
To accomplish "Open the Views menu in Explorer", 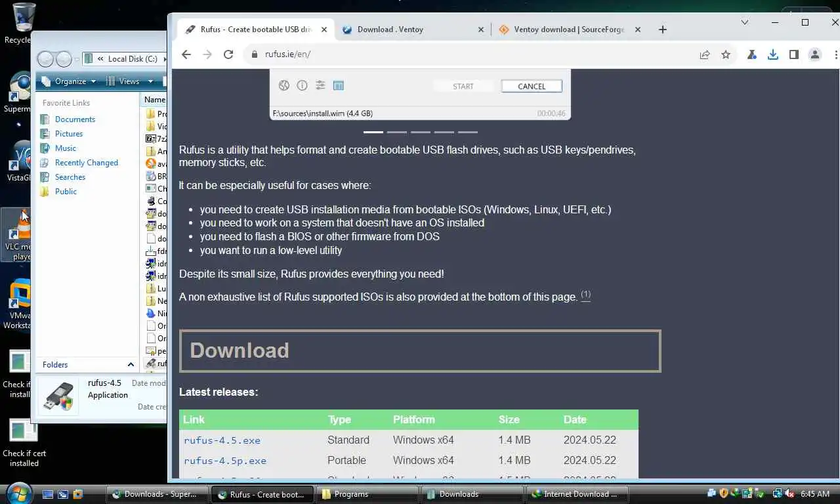I will [x=129, y=81].
